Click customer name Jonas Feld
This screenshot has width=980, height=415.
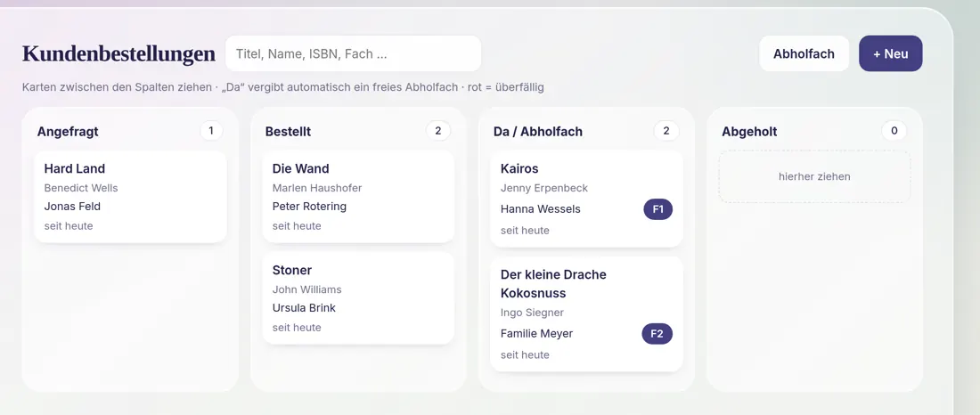72,207
